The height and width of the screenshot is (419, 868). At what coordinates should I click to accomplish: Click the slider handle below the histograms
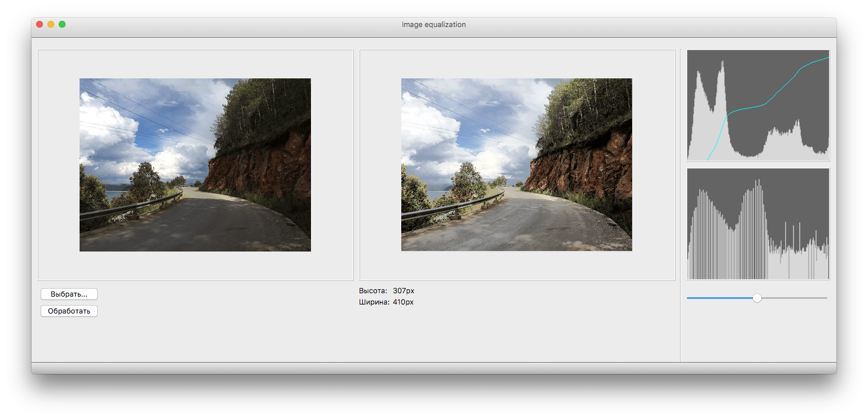click(756, 298)
